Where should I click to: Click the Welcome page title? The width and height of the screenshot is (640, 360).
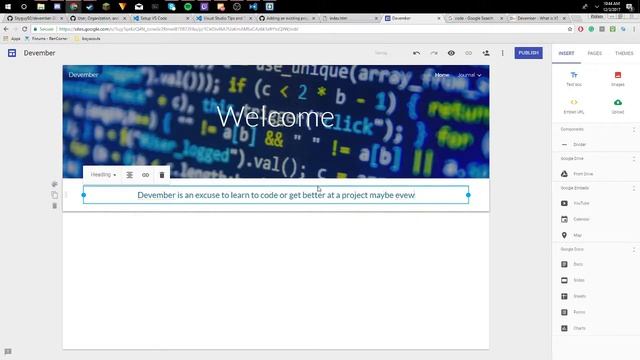point(276,117)
